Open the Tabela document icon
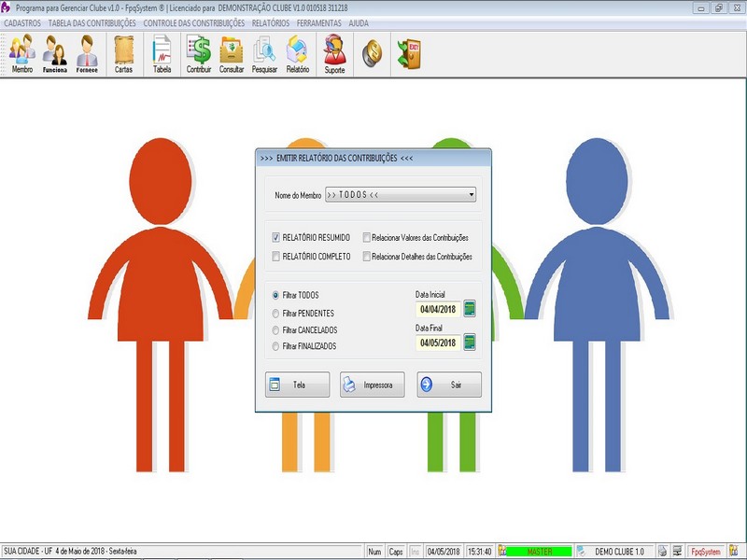 [x=162, y=54]
